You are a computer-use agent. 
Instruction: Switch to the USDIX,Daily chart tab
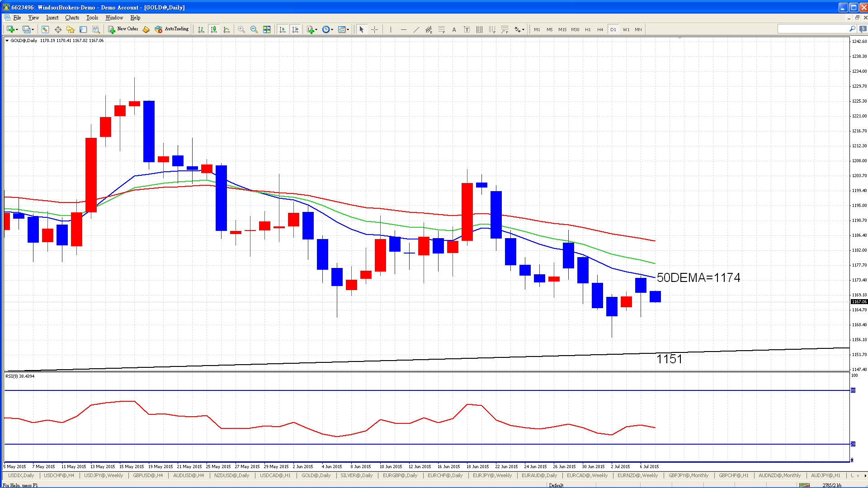pyautogui.click(x=21, y=475)
